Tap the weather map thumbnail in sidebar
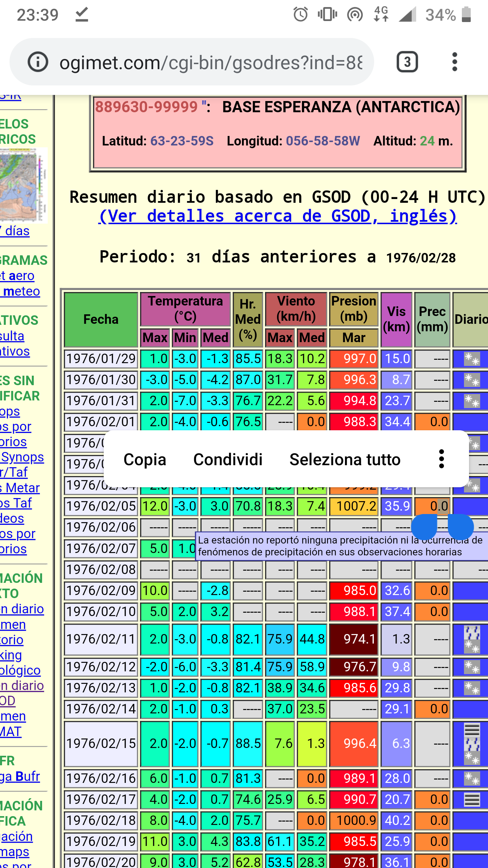 23,185
